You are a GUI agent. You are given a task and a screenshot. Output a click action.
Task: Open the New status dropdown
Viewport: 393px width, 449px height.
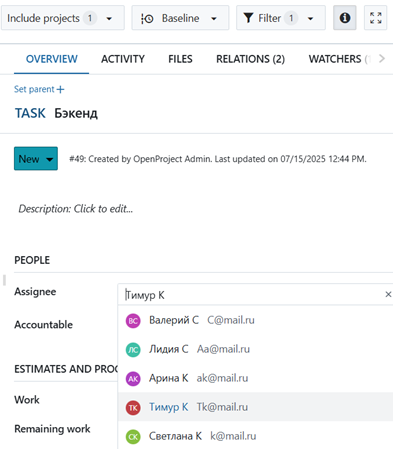click(36, 159)
